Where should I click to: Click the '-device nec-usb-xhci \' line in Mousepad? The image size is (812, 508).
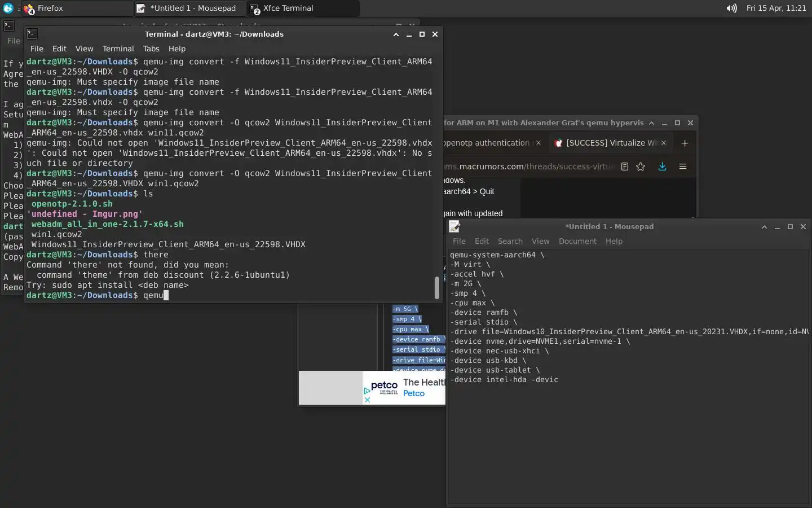(500, 351)
